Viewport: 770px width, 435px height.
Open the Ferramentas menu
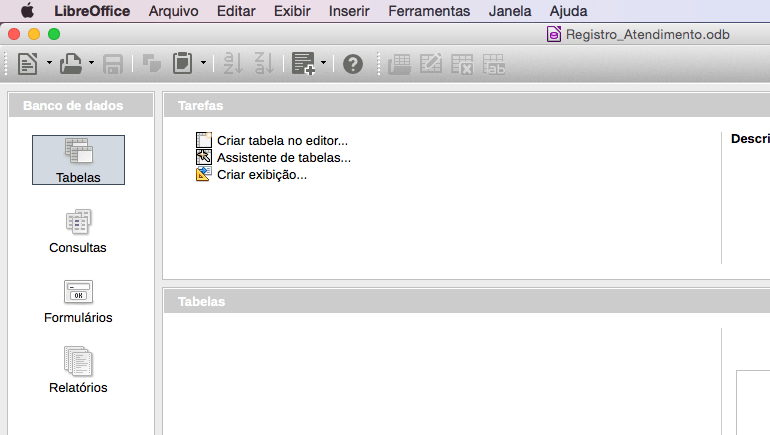pos(429,11)
